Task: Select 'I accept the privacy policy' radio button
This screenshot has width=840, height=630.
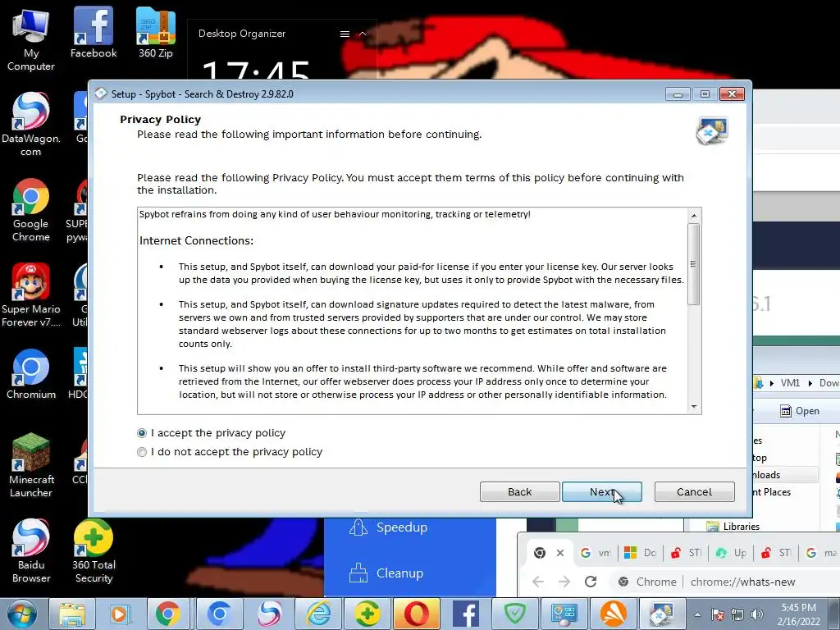Action: click(x=142, y=433)
